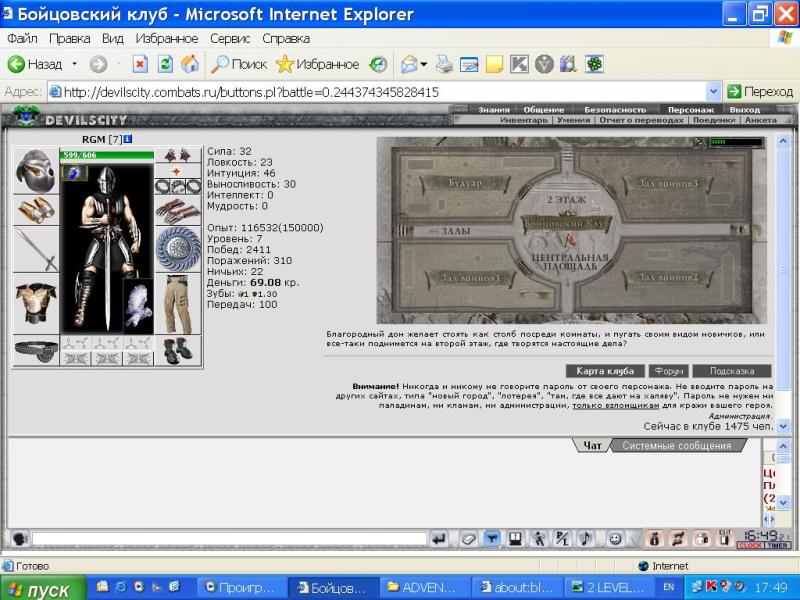This screenshot has width=800, height=600.
Task: Click the EXIT icon in chat bar
Action: tap(724, 538)
